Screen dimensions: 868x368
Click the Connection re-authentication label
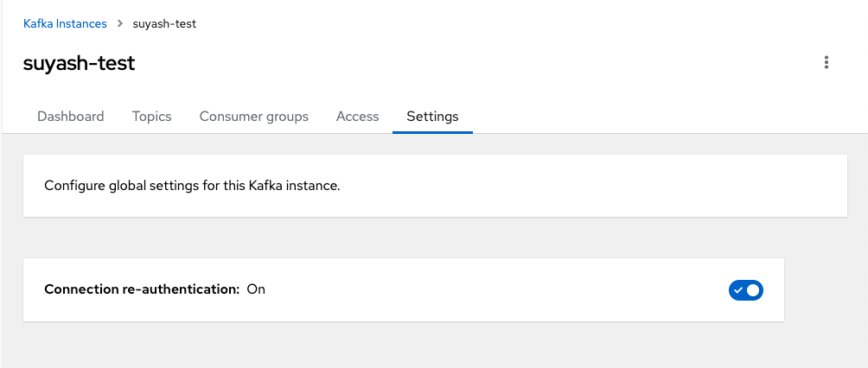(x=141, y=289)
